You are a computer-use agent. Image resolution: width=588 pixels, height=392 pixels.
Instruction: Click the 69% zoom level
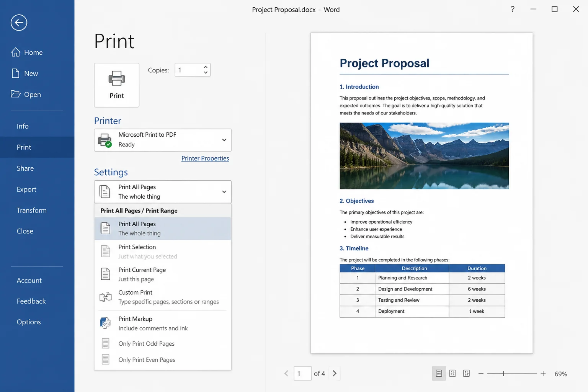click(561, 374)
